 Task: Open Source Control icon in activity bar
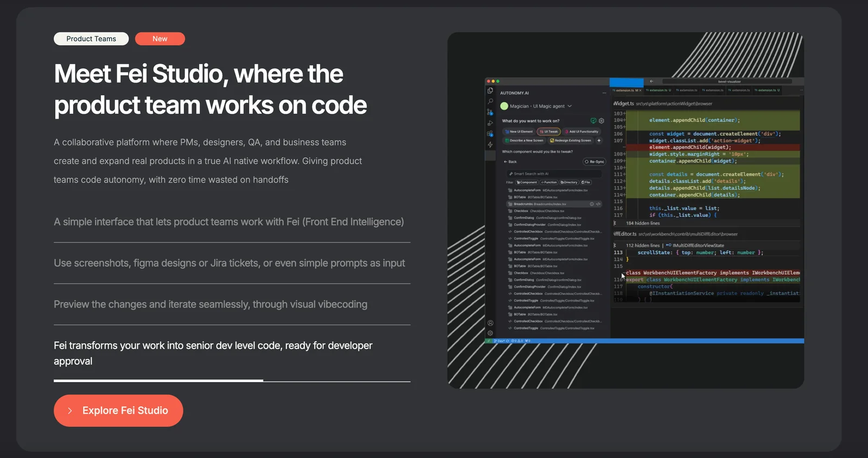click(490, 112)
